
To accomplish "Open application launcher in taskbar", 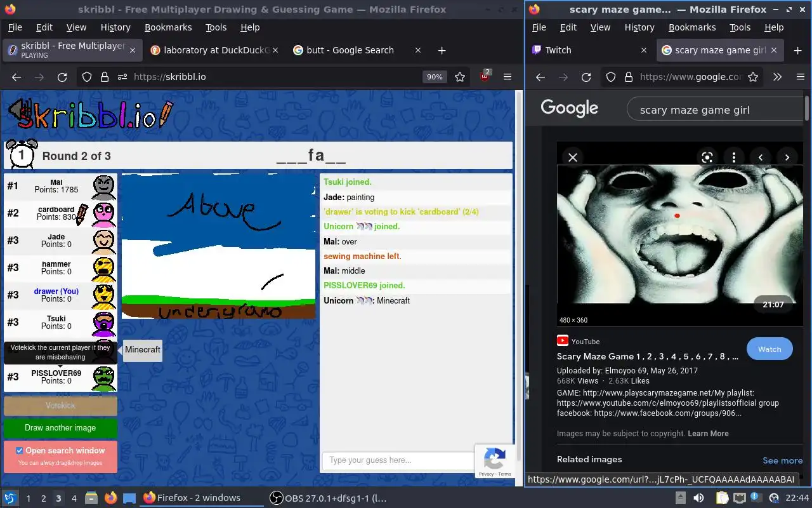I will pyautogui.click(x=10, y=498).
